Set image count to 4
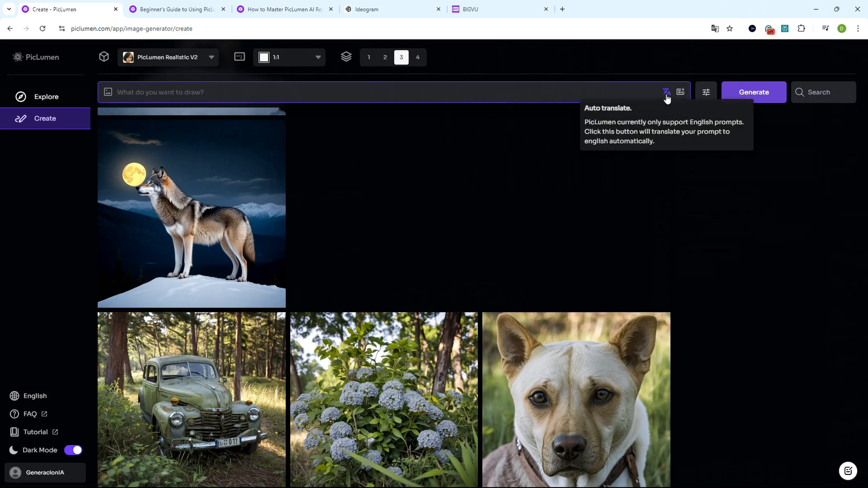 (418, 57)
